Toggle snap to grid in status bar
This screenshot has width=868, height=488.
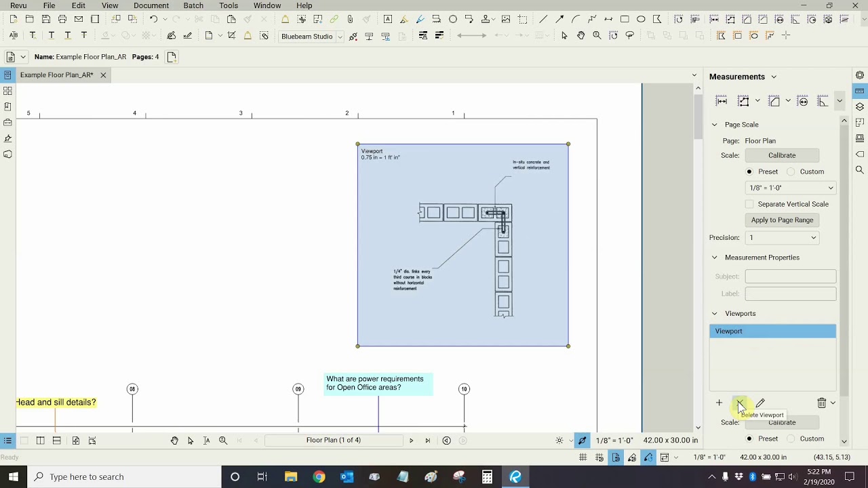click(x=599, y=457)
